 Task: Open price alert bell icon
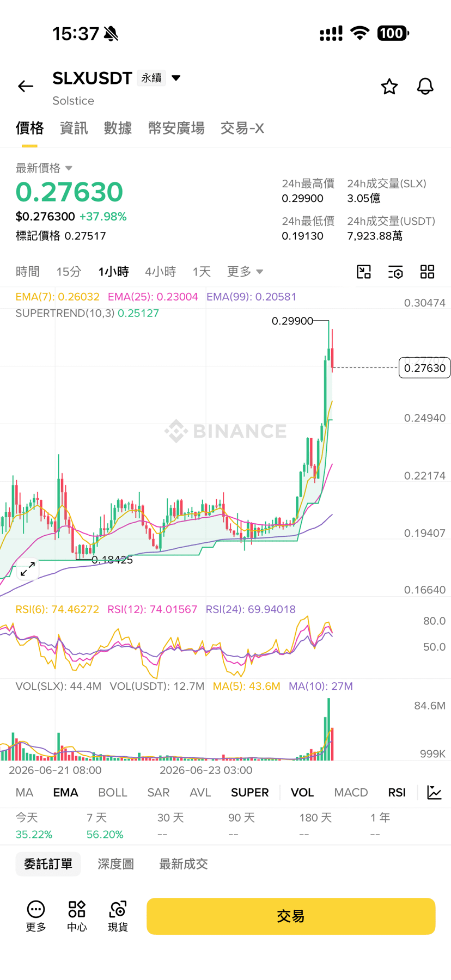(425, 86)
